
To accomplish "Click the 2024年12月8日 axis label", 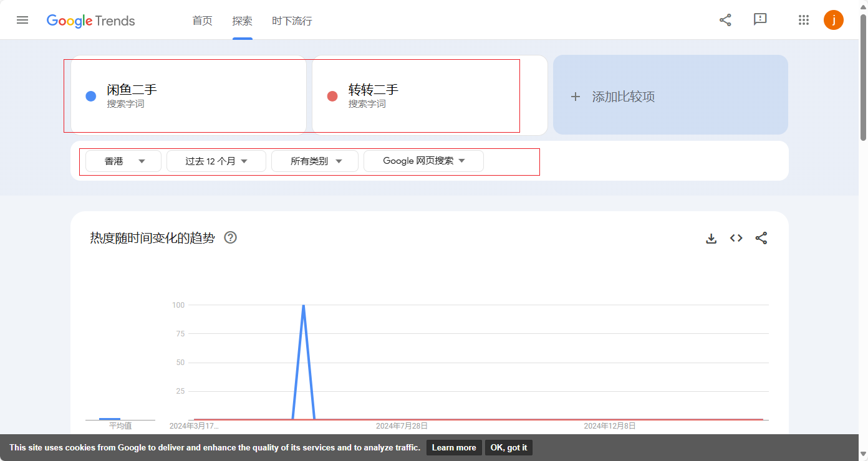I will pyautogui.click(x=610, y=426).
